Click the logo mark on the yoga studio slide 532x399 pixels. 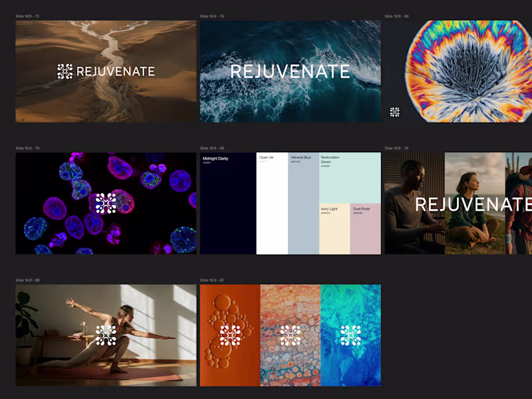pyautogui.click(x=106, y=336)
